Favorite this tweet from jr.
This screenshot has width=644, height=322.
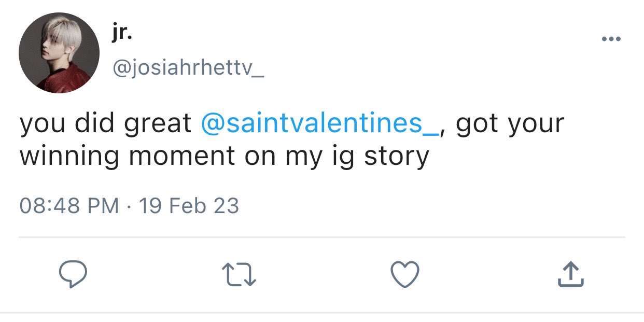[404, 274]
